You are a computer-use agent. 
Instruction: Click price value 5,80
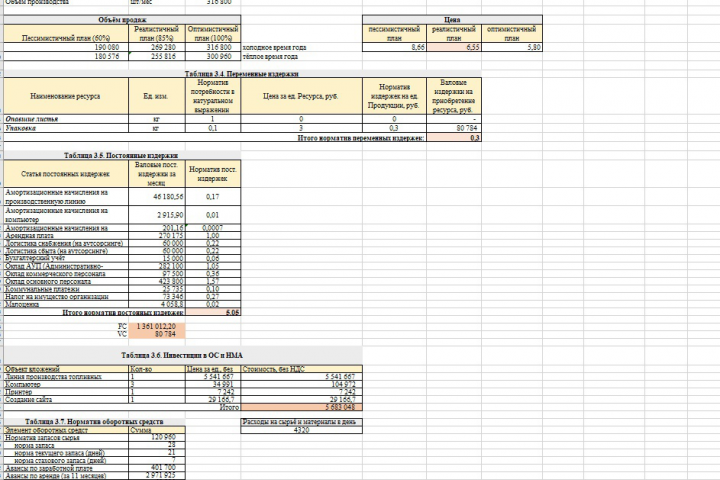click(x=512, y=47)
